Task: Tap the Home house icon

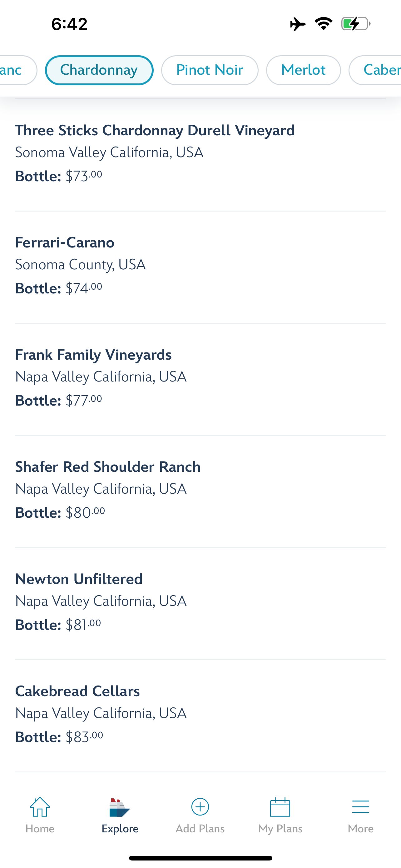Action: 40,807
